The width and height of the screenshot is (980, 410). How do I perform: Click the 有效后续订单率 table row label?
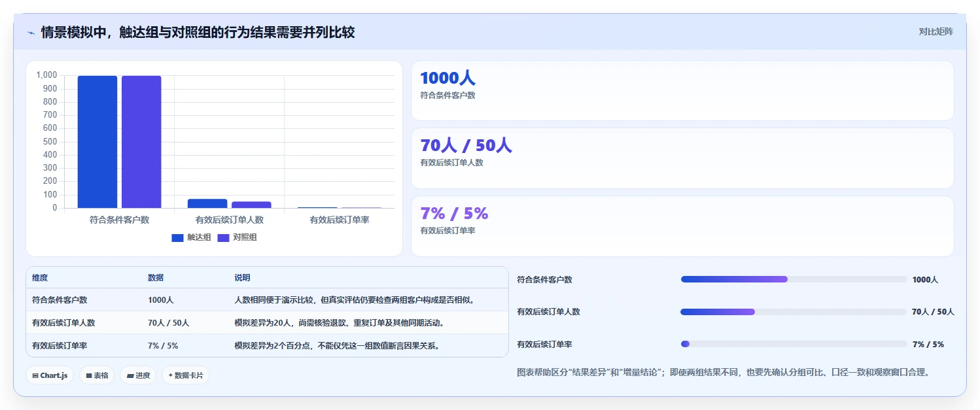tap(60, 345)
